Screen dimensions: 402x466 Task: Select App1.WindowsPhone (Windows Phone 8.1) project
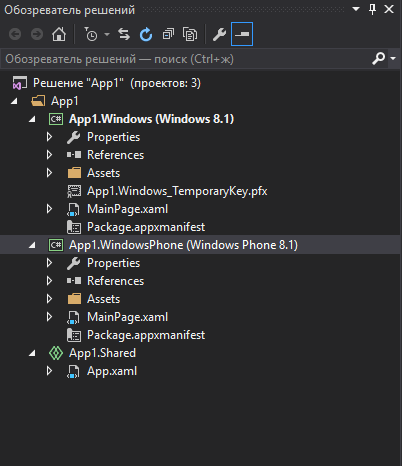[x=183, y=245]
